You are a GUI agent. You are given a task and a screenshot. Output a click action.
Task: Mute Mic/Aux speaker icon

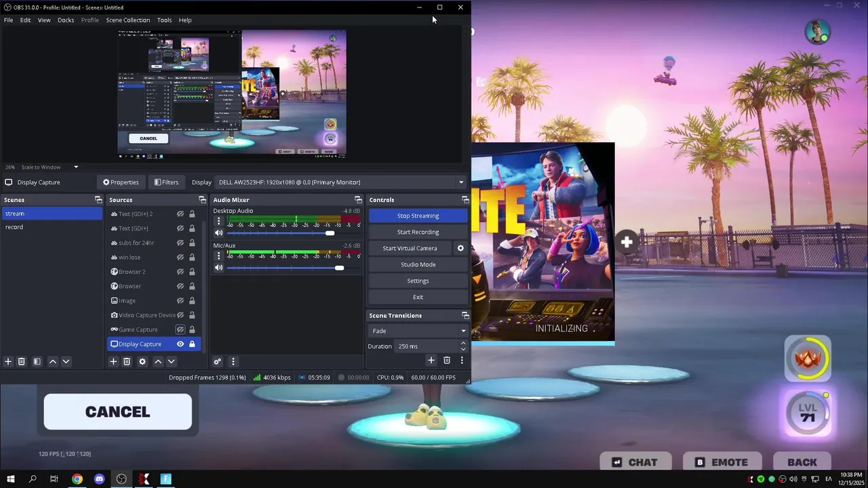[218, 268]
